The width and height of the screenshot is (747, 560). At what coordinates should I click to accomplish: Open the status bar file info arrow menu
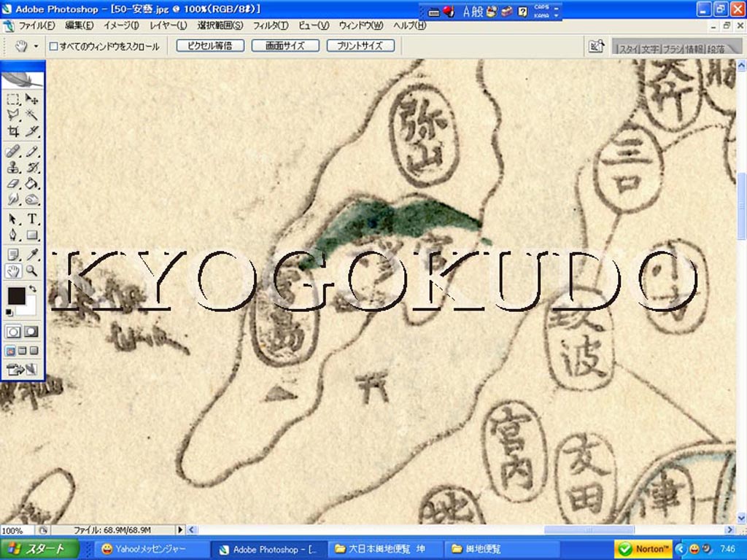pyautogui.click(x=180, y=529)
